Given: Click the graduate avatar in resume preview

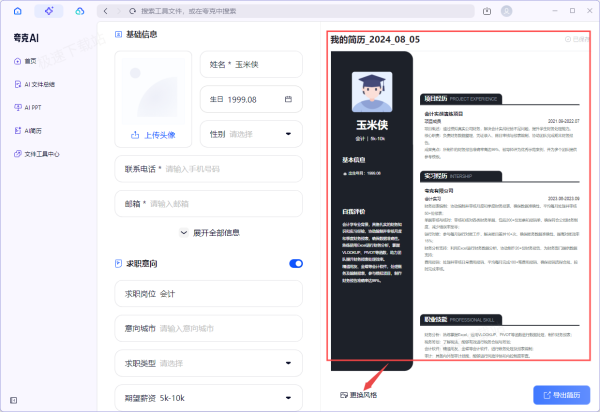Looking at the screenshot, I should click(372, 92).
